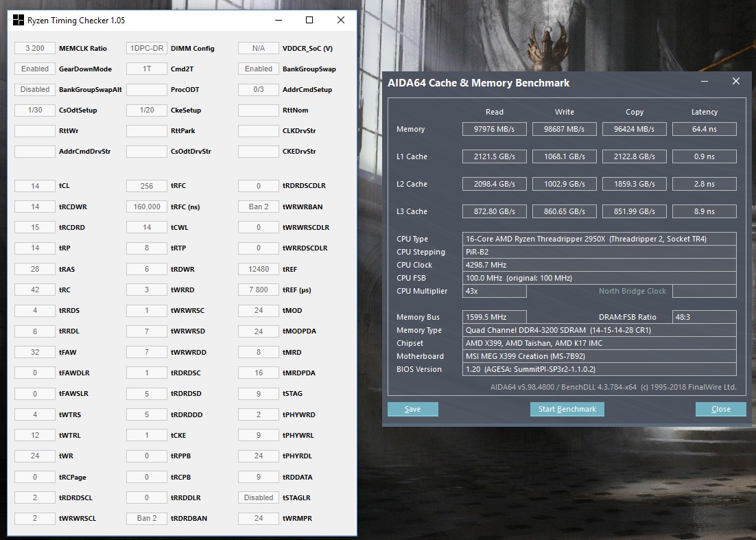The height and width of the screenshot is (540, 756).
Task: Click DRAM:FSB Ratio value 48:3
Action: point(705,317)
